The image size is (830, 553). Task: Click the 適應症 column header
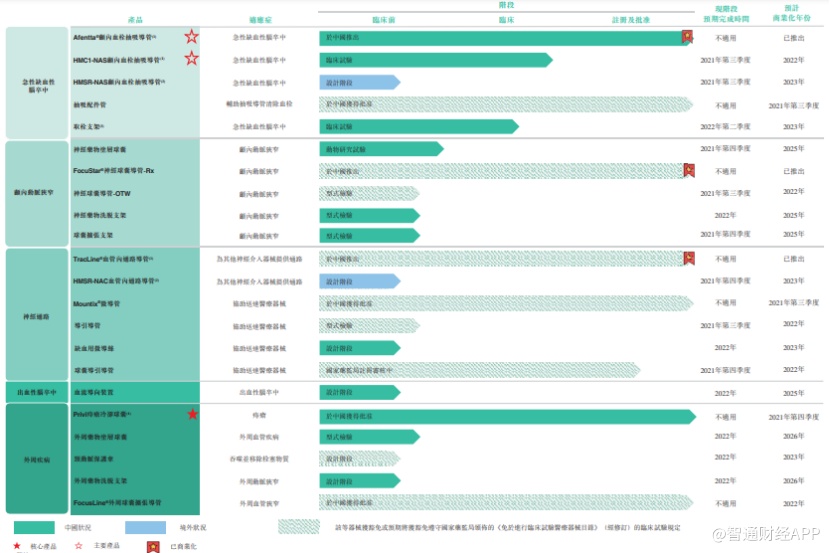[260, 20]
